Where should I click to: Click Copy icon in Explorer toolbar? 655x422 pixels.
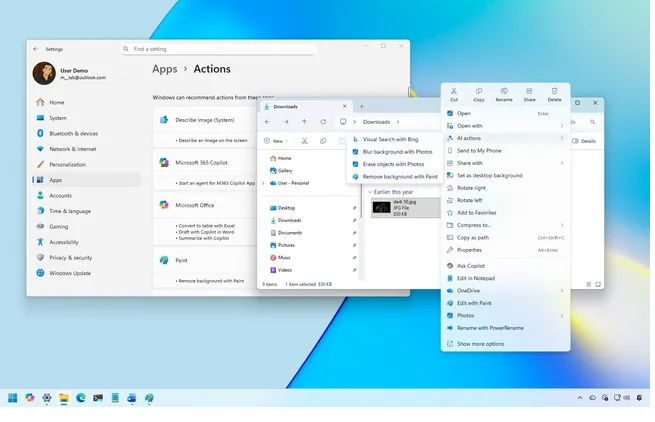click(323, 141)
